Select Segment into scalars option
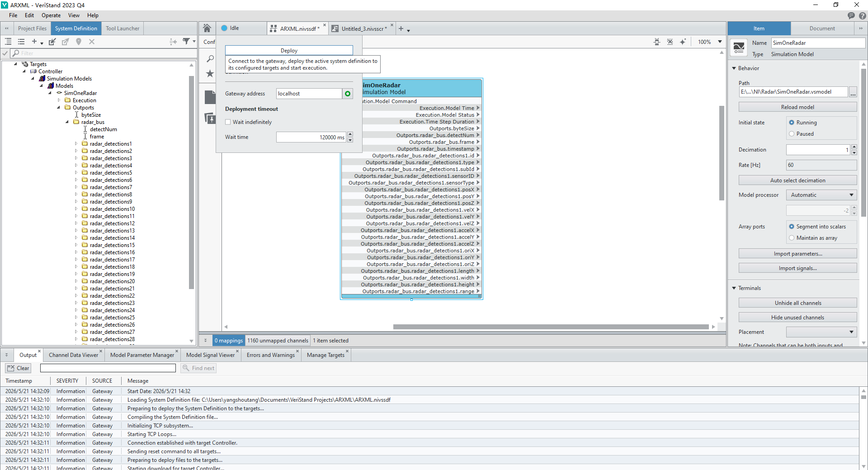The height and width of the screenshot is (470, 868). pyautogui.click(x=792, y=227)
